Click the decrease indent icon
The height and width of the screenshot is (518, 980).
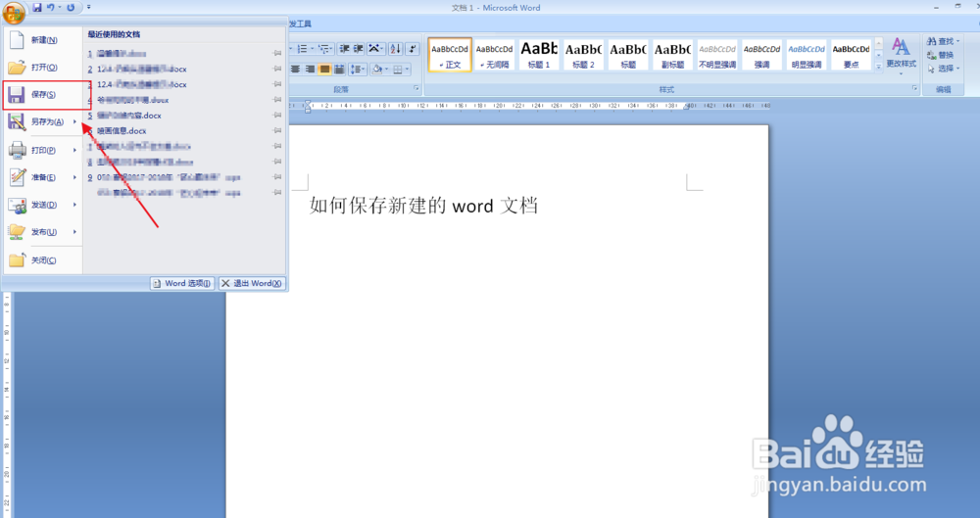(x=344, y=49)
